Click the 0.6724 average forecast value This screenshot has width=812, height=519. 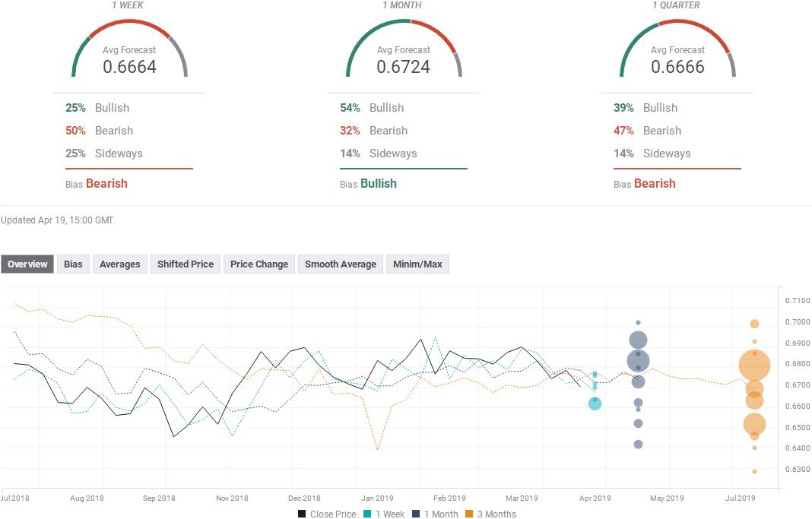pyautogui.click(x=403, y=67)
